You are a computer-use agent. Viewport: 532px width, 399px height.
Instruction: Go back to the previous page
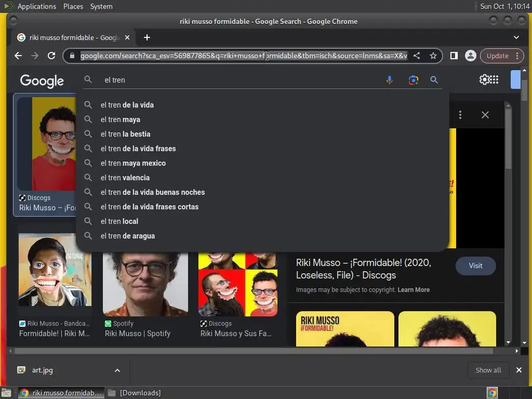pos(18,56)
